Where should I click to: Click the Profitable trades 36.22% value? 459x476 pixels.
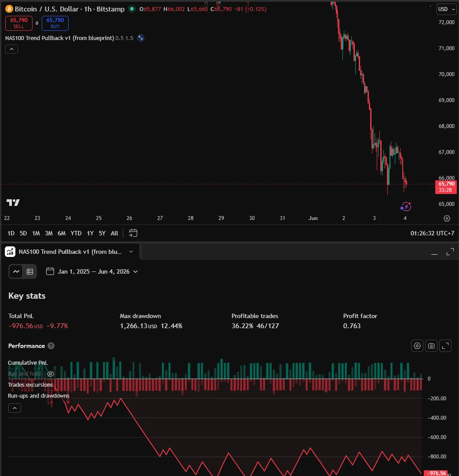[242, 326]
